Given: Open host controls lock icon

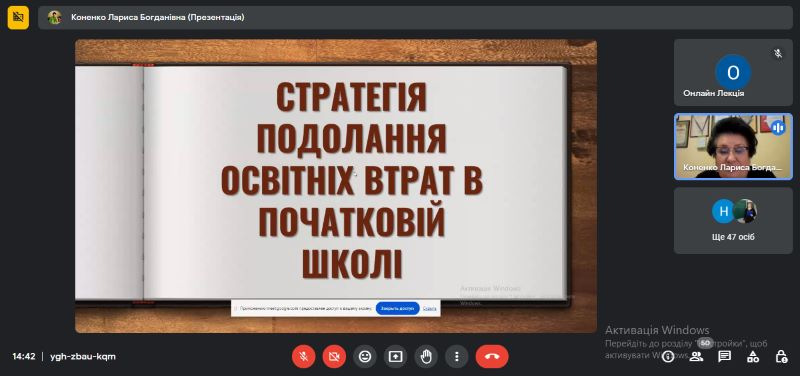Looking at the screenshot, I should pyautogui.click(x=781, y=357).
